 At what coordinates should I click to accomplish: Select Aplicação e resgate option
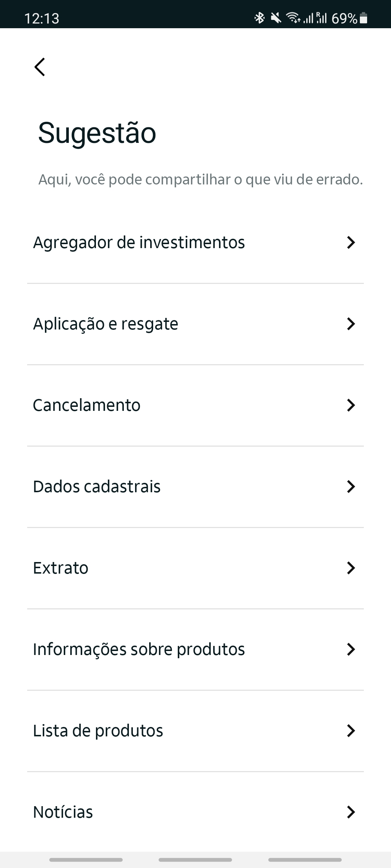[106, 324]
